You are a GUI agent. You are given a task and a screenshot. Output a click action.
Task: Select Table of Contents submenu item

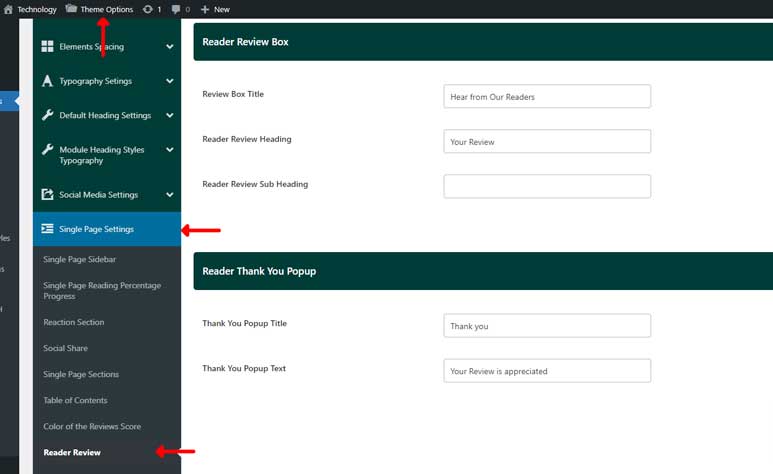81,400
